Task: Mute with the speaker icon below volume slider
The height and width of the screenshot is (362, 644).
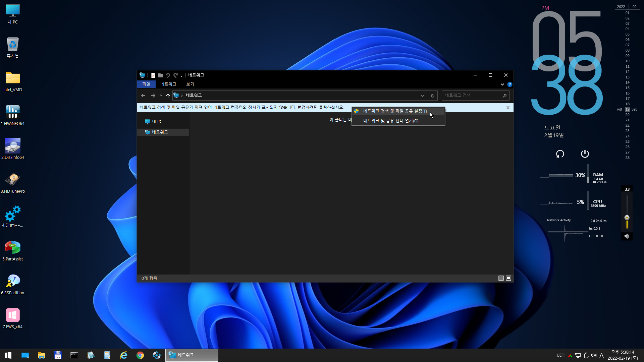Action: coord(627,236)
